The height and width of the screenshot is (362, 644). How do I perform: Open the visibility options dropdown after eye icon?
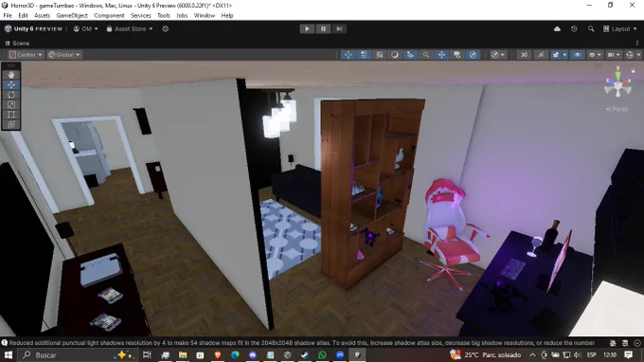pos(595,55)
